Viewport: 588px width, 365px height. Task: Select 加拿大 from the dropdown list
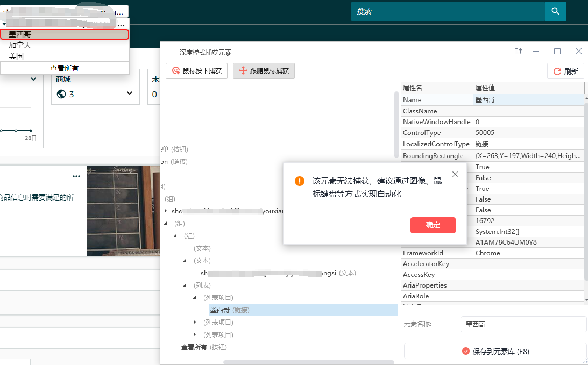click(x=20, y=45)
